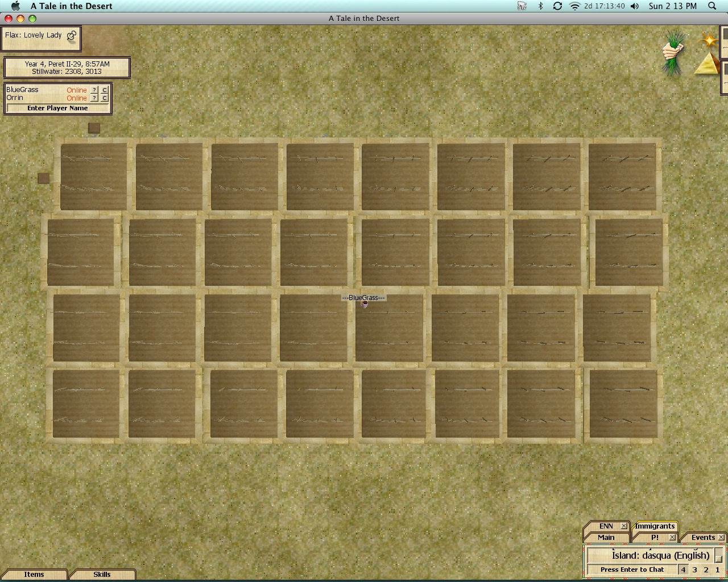Click the golden sun star icon

click(709, 40)
